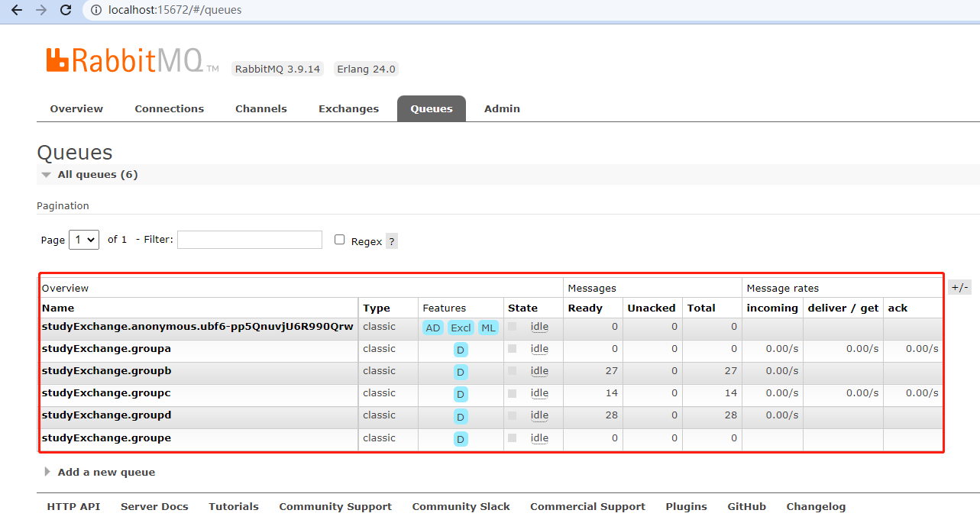Click the state indicator square for anonymous queue

coord(513,327)
